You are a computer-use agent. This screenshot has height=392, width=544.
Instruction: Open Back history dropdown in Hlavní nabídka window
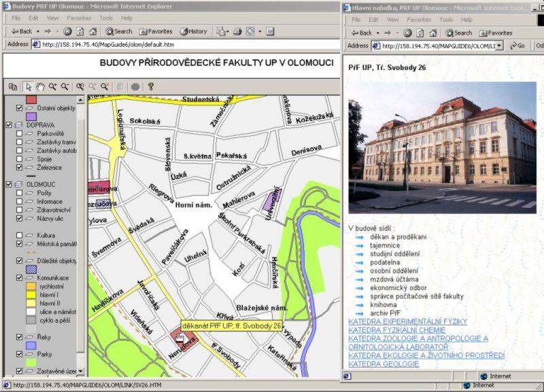[x=377, y=33]
